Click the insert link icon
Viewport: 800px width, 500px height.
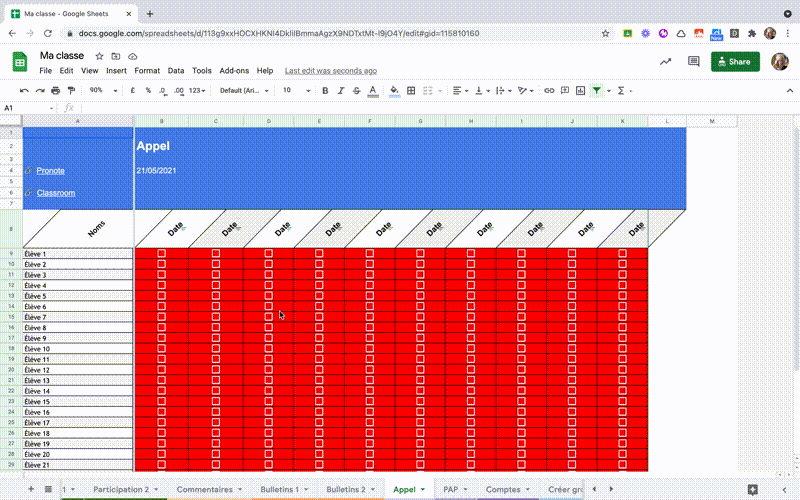[x=549, y=90]
